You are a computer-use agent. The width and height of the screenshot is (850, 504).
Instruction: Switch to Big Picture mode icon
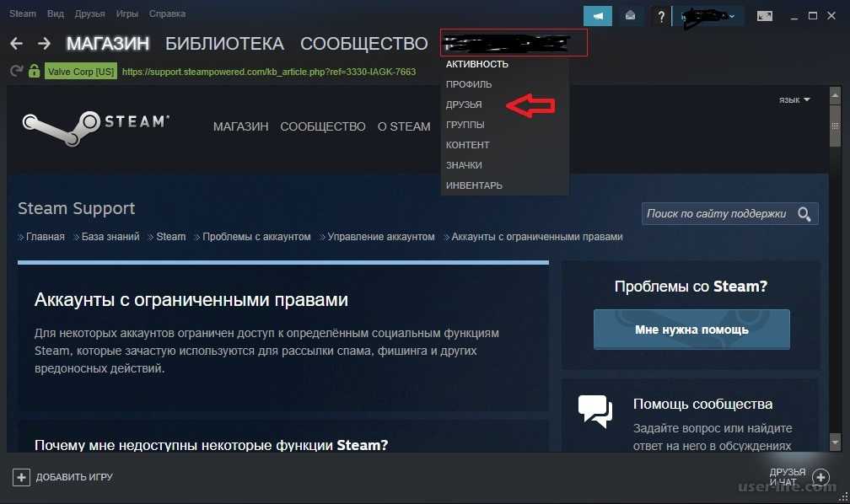(x=764, y=16)
